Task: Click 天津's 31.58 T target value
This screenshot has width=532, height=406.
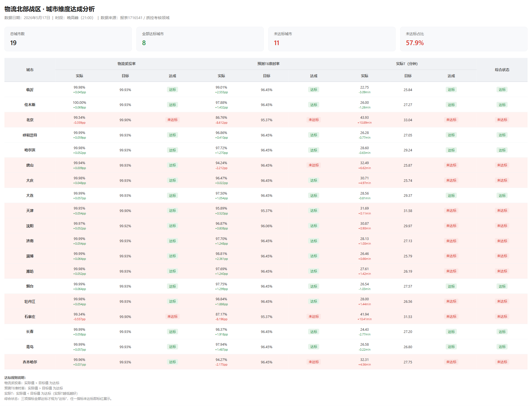Action: click(x=408, y=211)
